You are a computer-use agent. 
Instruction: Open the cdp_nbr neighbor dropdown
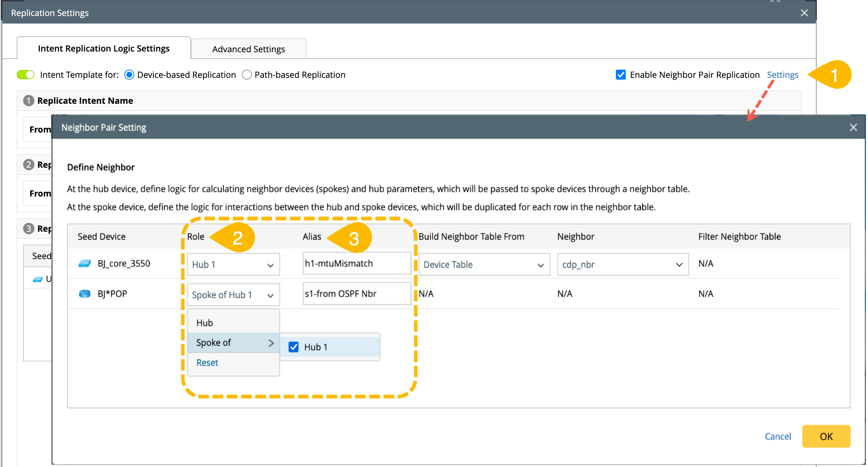click(x=623, y=264)
